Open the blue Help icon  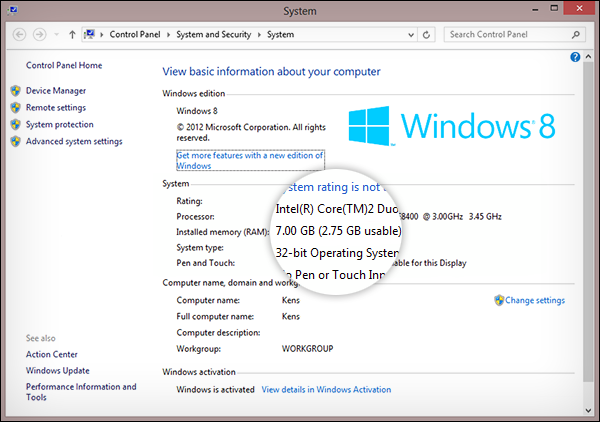[575, 57]
